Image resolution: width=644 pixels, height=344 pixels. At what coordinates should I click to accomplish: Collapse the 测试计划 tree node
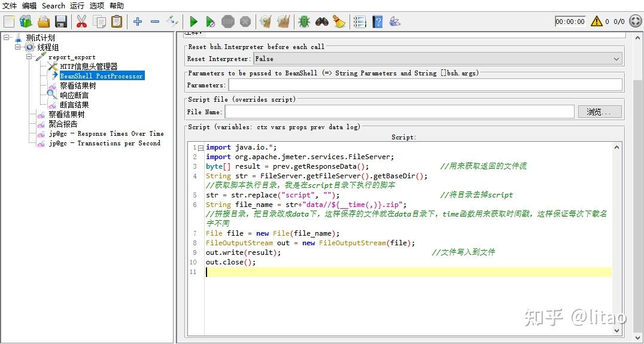click(x=6, y=37)
